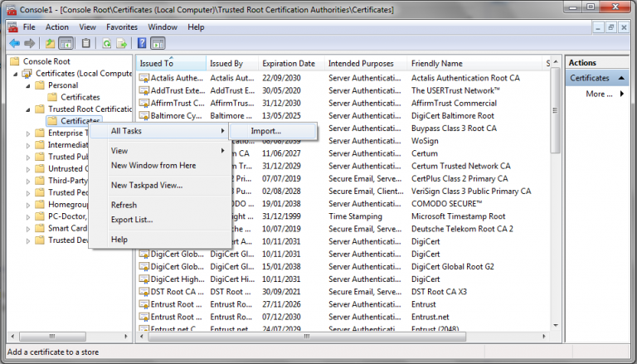Collapse the Certificates actions section arrow
This screenshot has width=637, height=364.
[x=621, y=78]
